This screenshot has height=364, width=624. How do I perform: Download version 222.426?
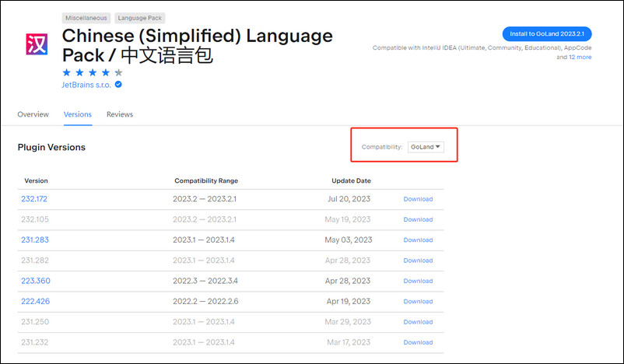point(418,302)
